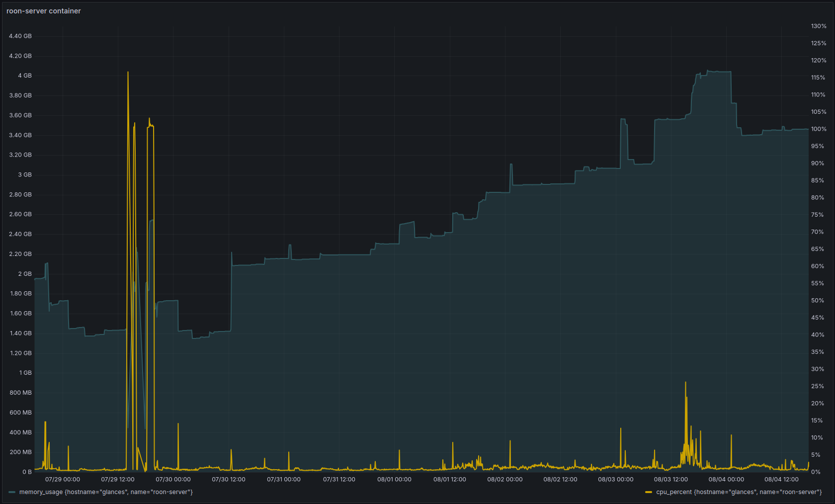Open the roon-server container panel title

tap(44, 11)
